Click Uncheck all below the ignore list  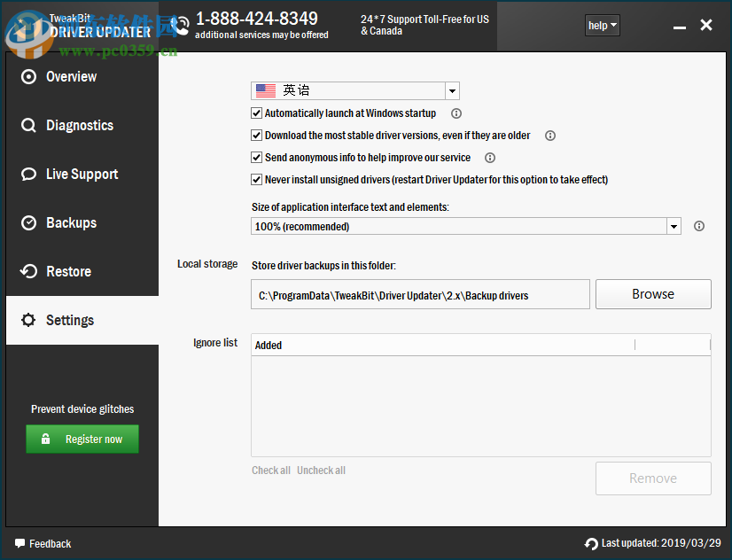coord(321,470)
